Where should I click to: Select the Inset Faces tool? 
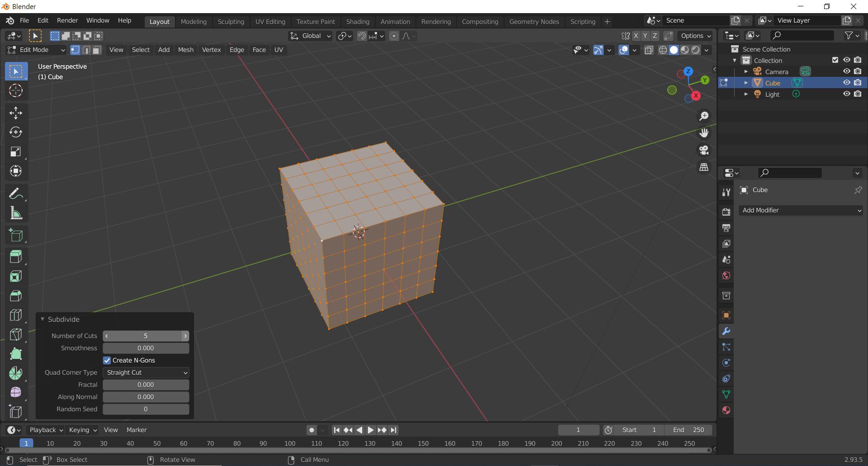16,276
